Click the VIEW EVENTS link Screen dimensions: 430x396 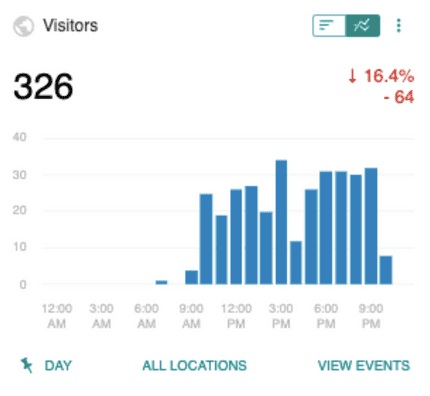[x=364, y=366]
